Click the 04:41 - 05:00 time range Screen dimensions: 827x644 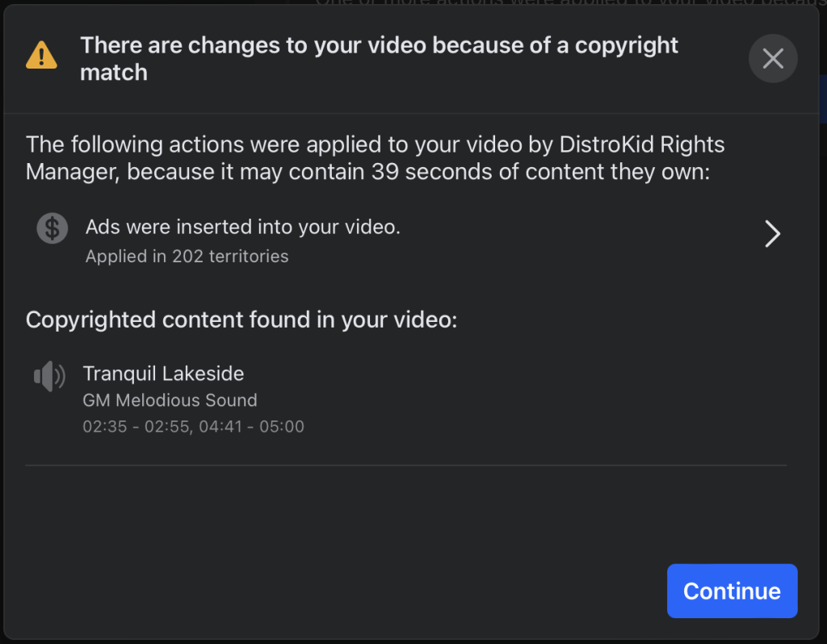pyautogui.click(x=252, y=426)
